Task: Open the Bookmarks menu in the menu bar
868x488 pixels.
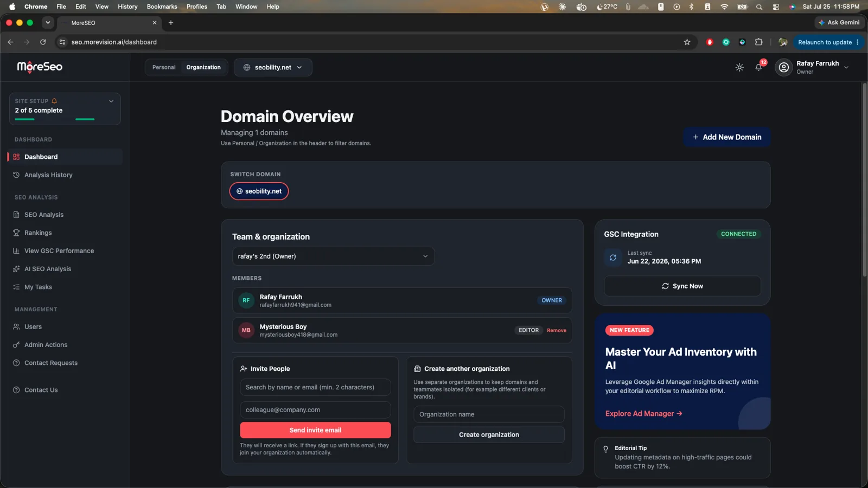Action: 162,7
